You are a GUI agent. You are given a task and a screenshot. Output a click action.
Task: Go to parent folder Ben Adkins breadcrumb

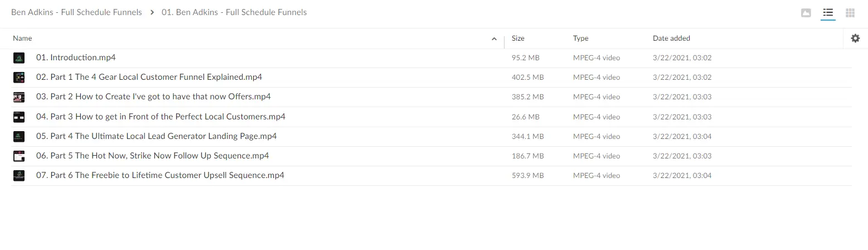coord(76,12)
